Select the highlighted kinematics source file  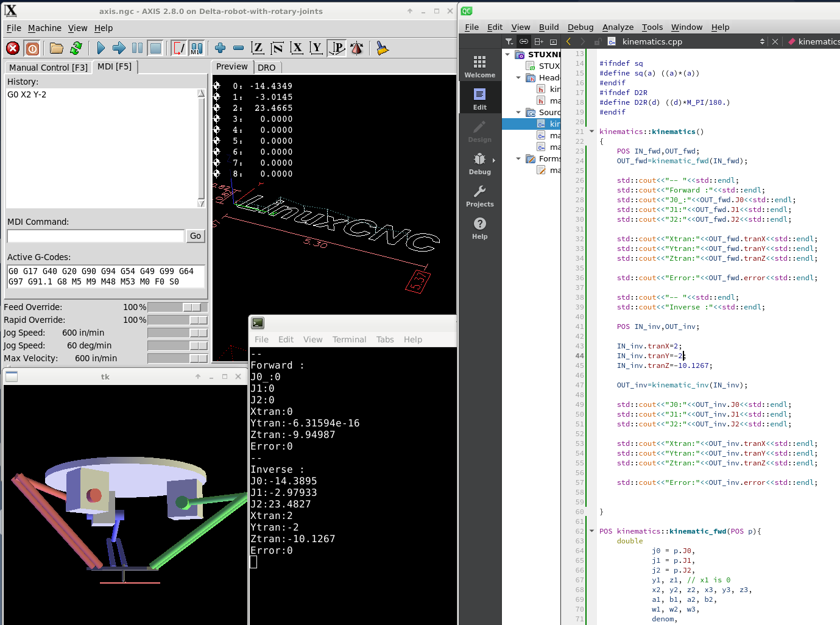click(531, 124)
